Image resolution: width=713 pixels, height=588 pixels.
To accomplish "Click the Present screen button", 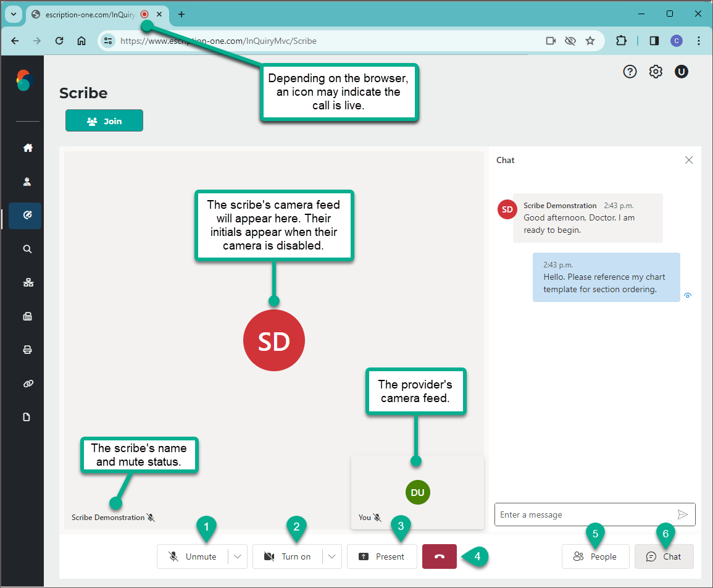I will (x=382, y=556).
